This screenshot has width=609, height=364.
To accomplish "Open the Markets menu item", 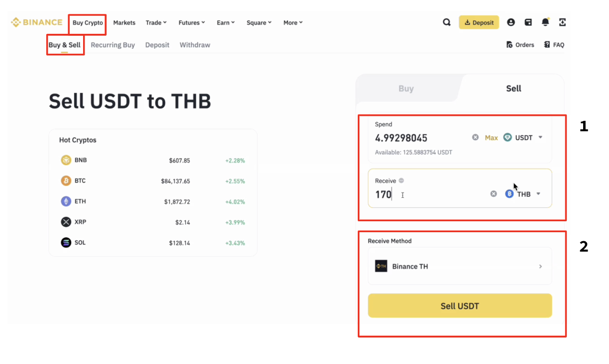I will pos(124,23).
